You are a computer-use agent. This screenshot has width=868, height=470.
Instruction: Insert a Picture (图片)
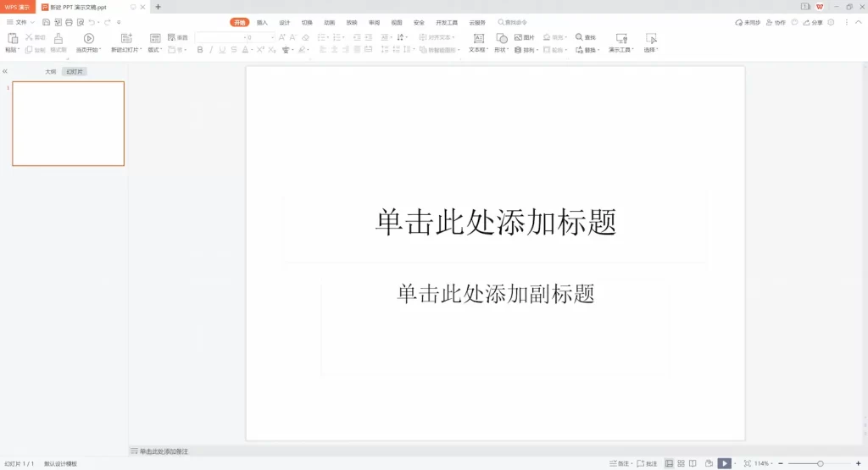pyautogui.click(x=524, y=37)
